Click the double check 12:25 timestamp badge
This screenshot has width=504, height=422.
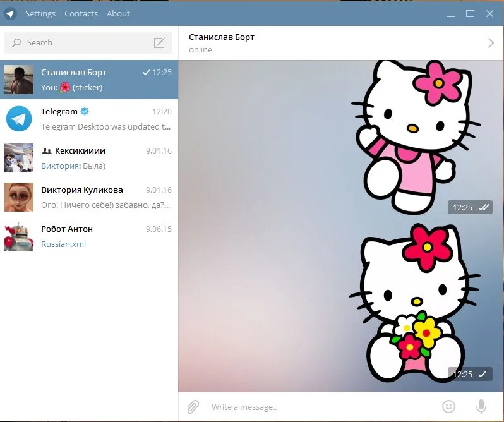click(470, 207)
